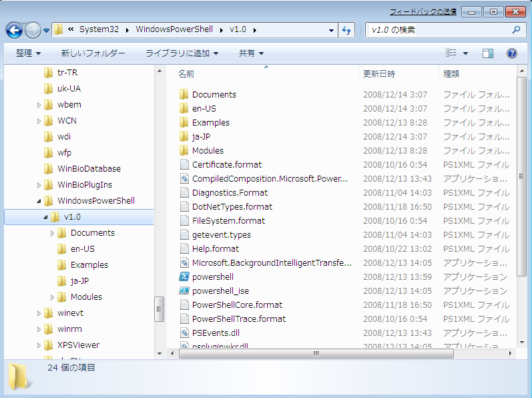Screen dimensions: 532x398
Task: Click file list vertical scrollbar down arrow
Action: coord(522,343)
